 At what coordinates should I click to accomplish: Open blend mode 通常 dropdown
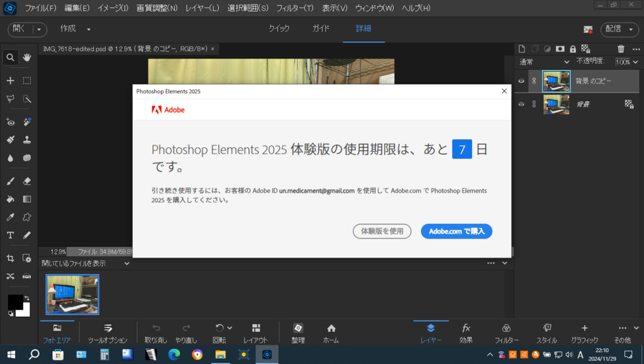[544, 62]
